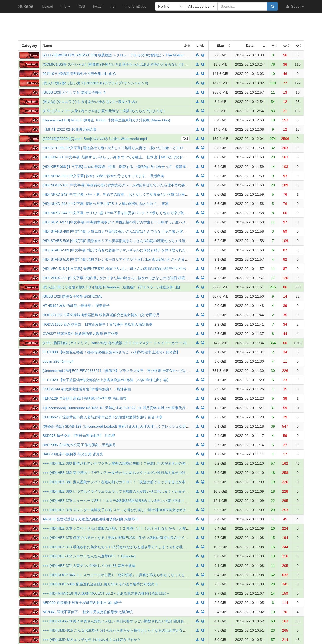This screenshot has height=644, width=322.
Task: Open the Guest user menu
Action: [x=295, y=6]
